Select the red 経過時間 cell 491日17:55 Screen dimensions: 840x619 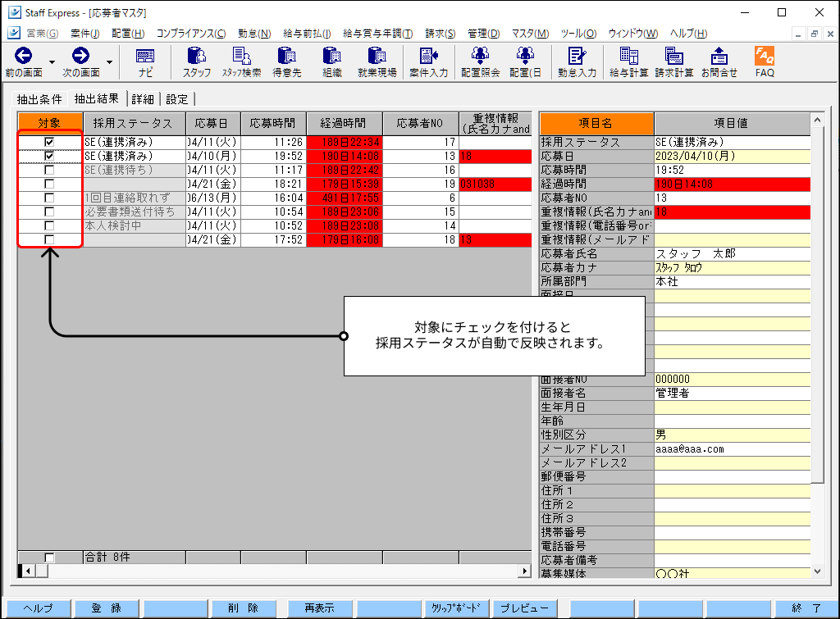point(345,198)
